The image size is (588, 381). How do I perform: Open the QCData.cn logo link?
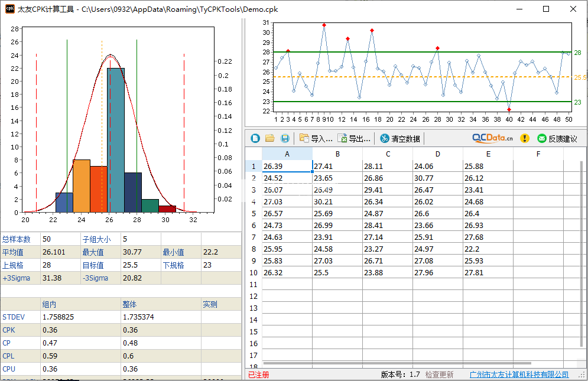492,138
